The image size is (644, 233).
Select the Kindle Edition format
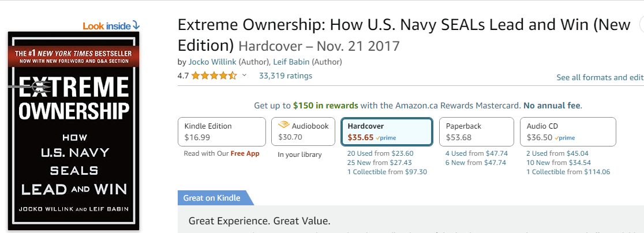(x=222, y=131)
